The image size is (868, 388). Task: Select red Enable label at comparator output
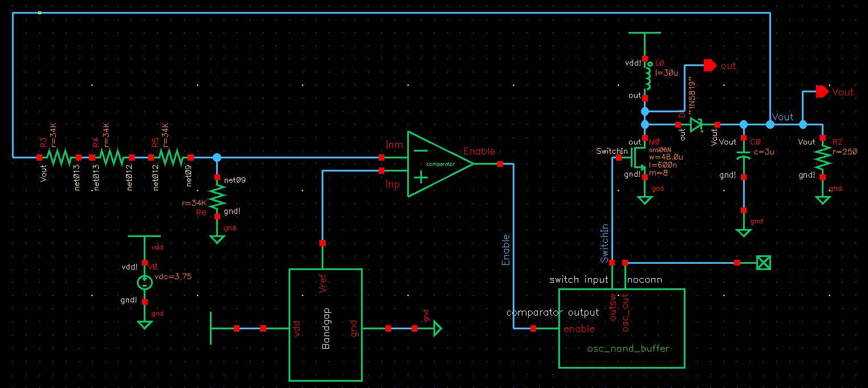coord(479,152)
